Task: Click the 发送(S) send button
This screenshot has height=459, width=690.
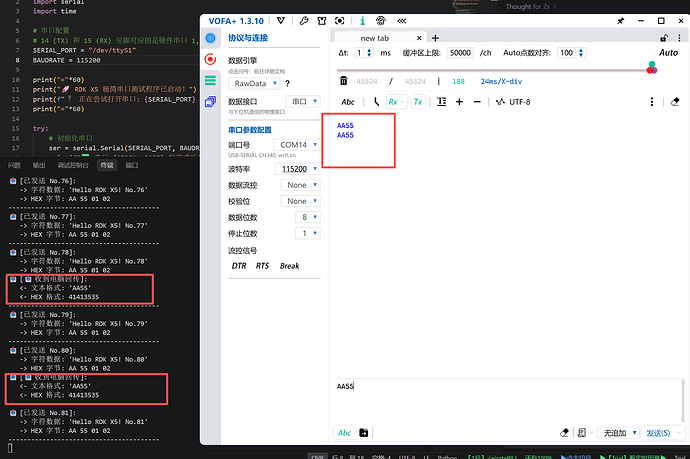Action: click(x=658, y=433)
